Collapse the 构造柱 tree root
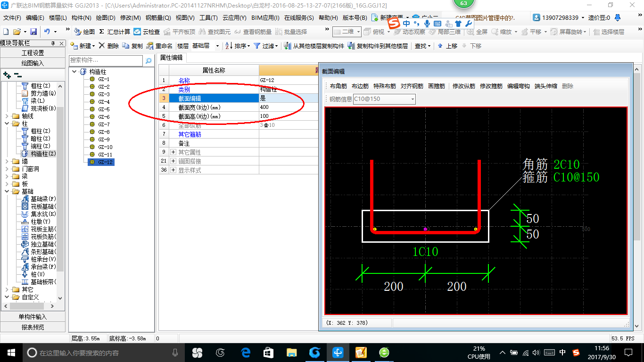The width and height of the screenshot is (644, 362). 75,72
